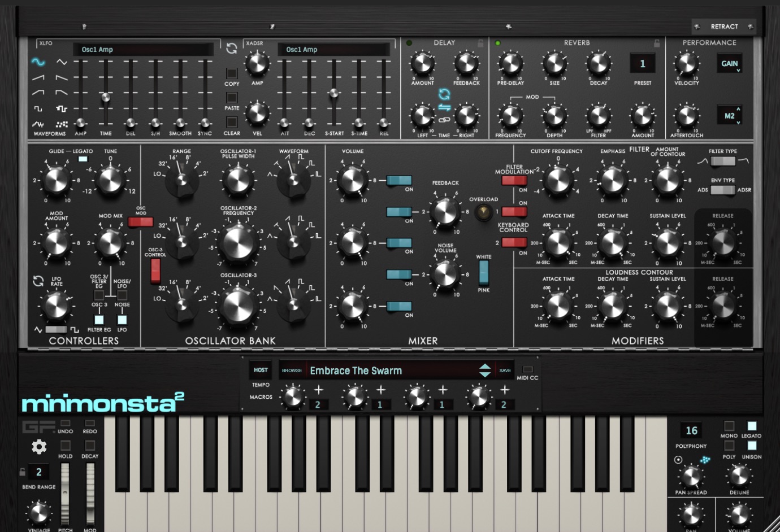The height and width of the screenshot is (532, 780).
Task: Select the sine wave XLFO waveform
Action: 38,62
